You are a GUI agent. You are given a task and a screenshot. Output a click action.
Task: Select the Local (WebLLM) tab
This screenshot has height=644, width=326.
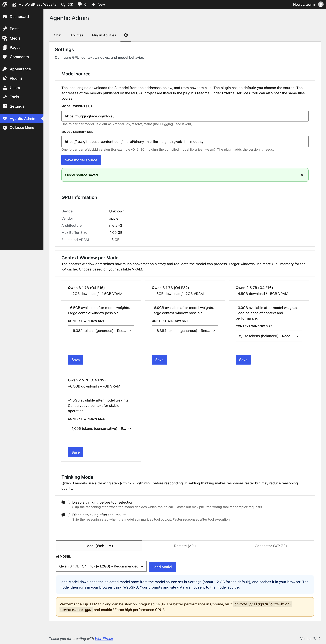tap(99, 546)
